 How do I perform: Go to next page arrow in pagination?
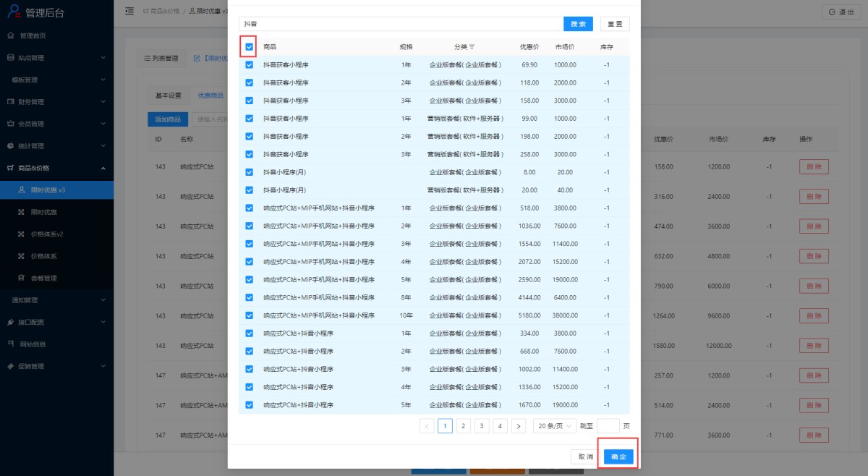pyautogui.click(x=518, y=426)
